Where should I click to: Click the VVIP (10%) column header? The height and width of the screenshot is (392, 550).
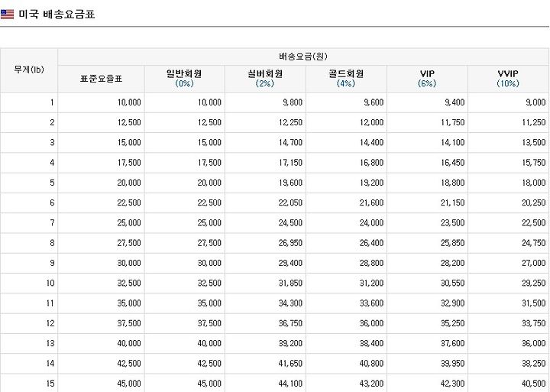click(508, 79)
